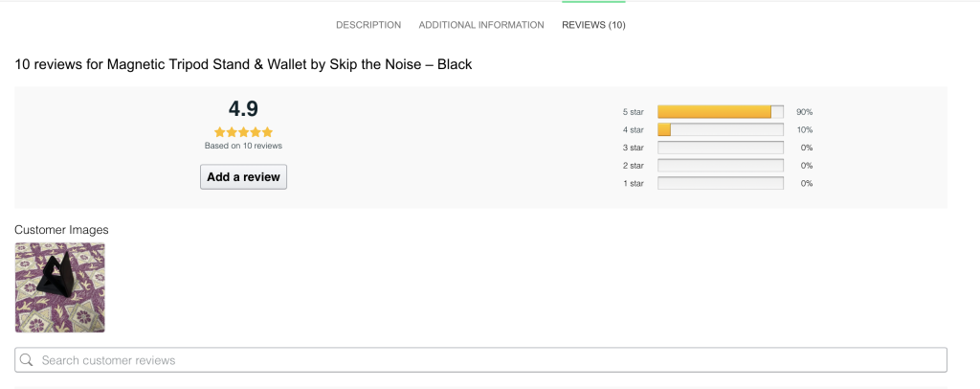Select the 2 star rating label
Viewport: 980px width, 389px height.
click(x=633, y=166)
